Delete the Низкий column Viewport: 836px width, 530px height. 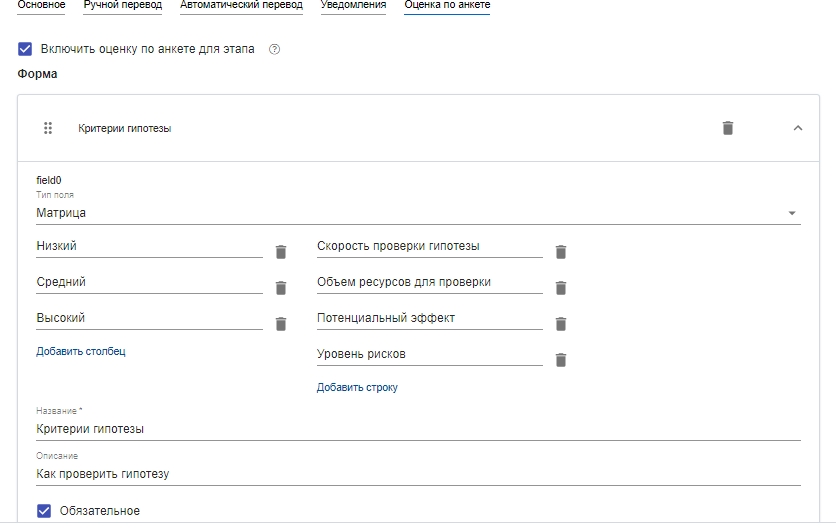point(281,252)
